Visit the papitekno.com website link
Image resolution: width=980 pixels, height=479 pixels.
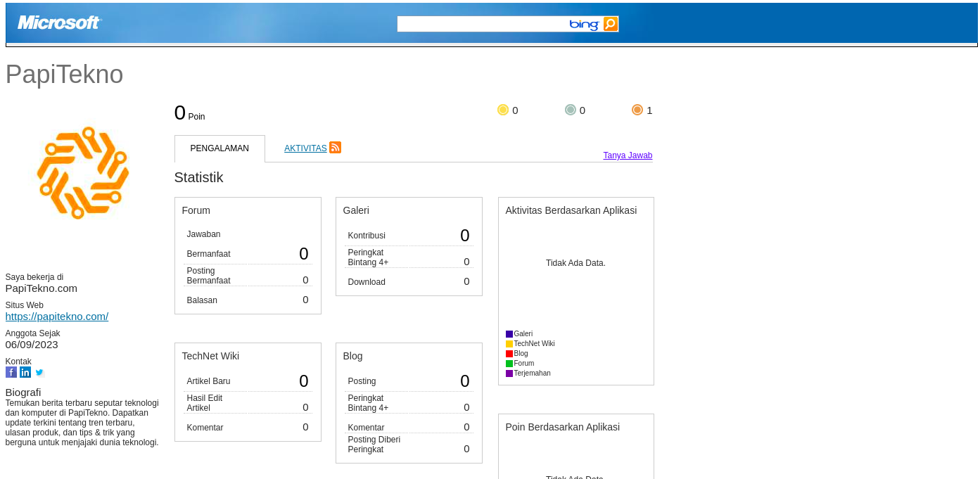click(57, 317)
